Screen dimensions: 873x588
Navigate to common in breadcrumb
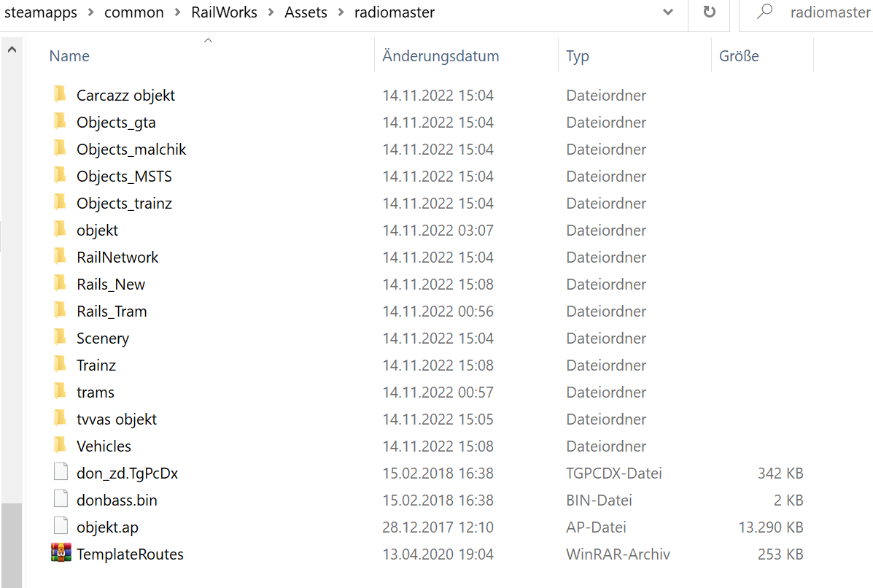point(134,12)
